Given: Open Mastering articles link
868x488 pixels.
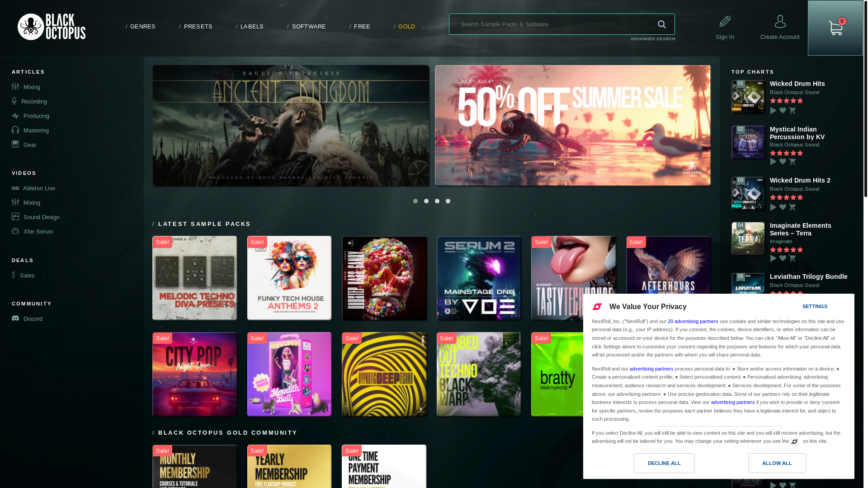Looking at the screenshot, I should (x=30, y=130).
